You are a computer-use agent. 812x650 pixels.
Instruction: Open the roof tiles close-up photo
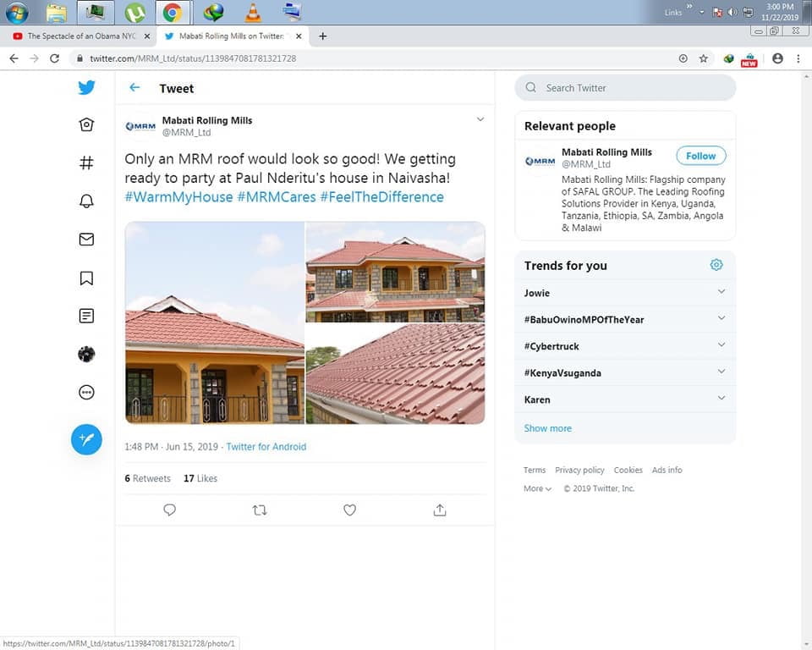coord(395,373)
